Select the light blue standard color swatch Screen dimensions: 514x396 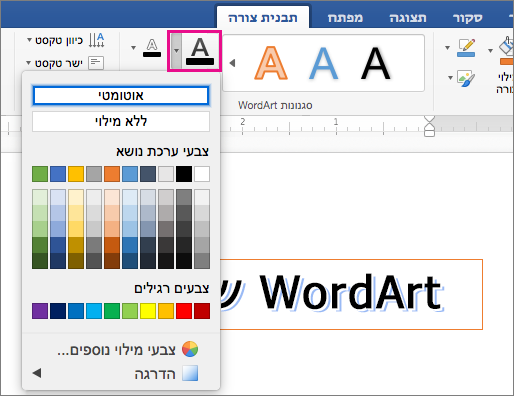click(94, 311)
